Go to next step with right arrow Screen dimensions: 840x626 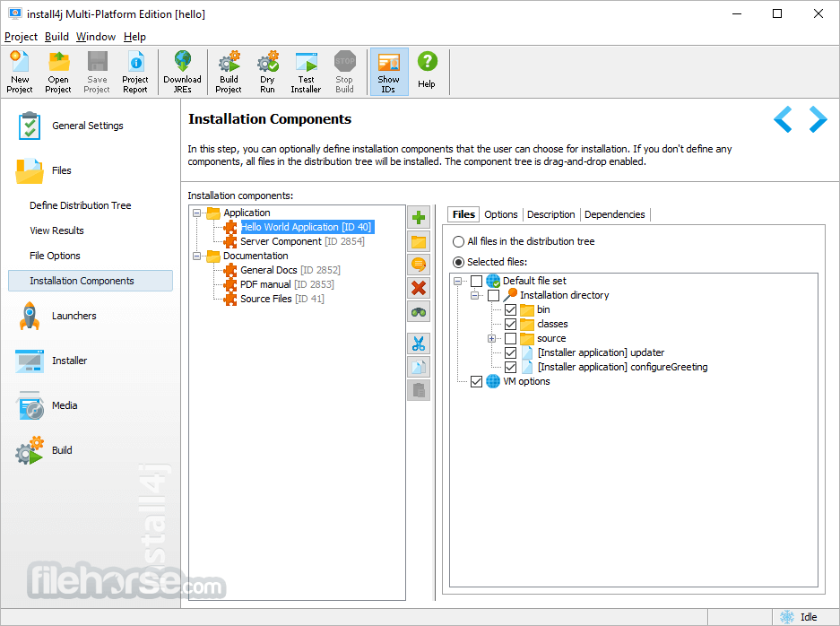(x=818, y=119)
